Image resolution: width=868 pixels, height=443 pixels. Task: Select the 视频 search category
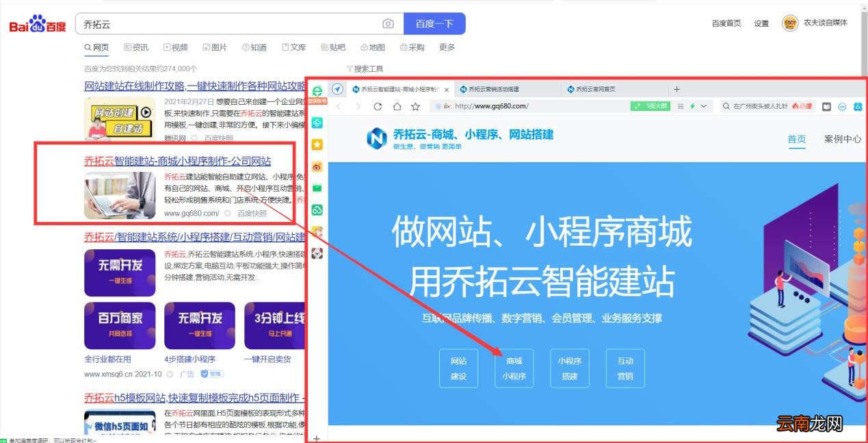coord(176,47)
